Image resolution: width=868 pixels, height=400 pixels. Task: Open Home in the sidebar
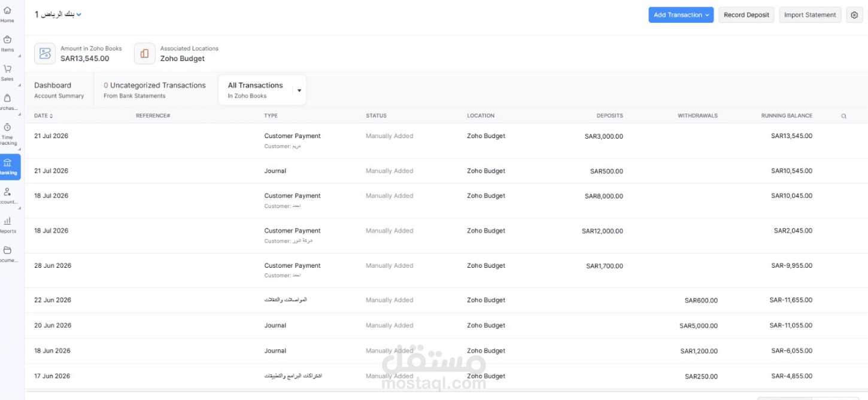pos(7,14)
